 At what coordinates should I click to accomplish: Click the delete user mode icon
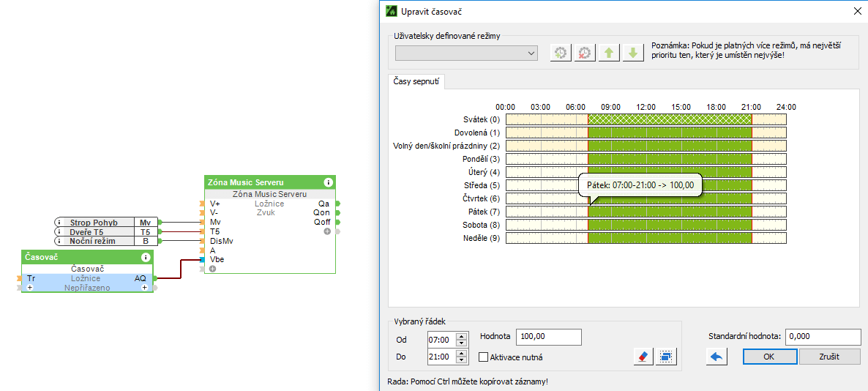[x=584, y=53]
